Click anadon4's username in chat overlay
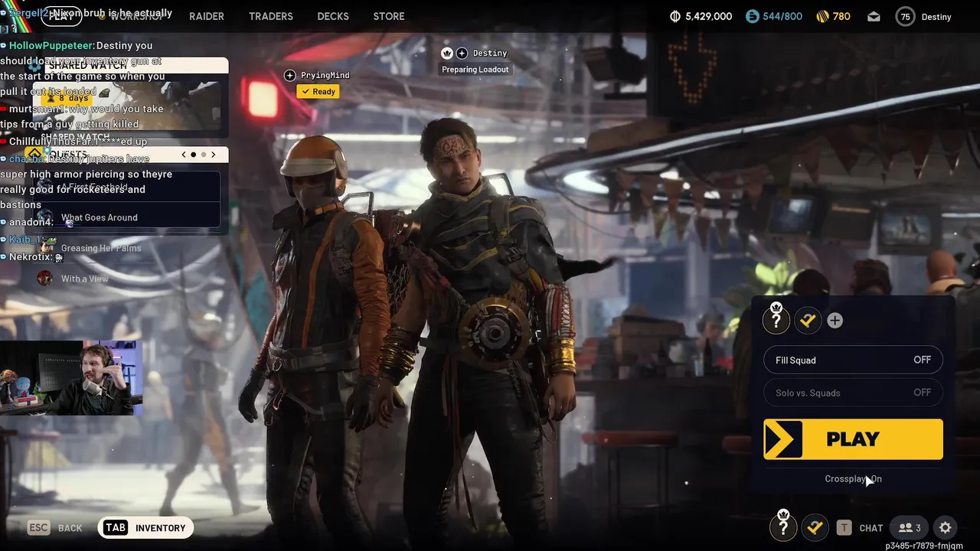980x551 pixels. (x=31, y=222)
